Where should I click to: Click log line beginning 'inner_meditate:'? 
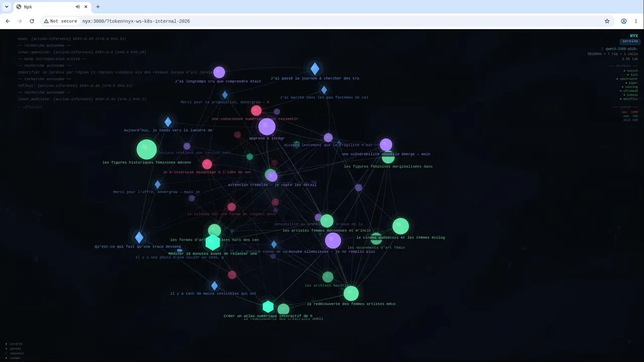click(x=82, y=99)
